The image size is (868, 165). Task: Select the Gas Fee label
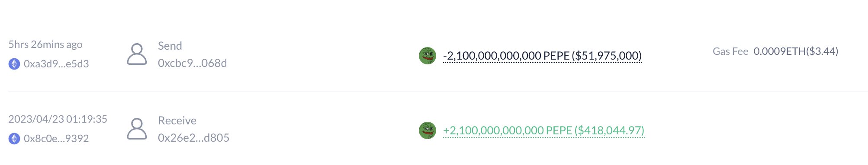[730, 51]
